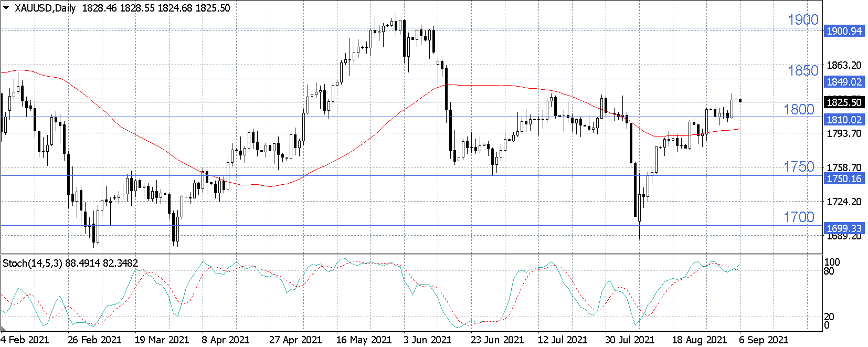Viewport: 868px width, 347px height.
Task: Click the 1793.70 price scale value
Action: [x=844, y=133]
